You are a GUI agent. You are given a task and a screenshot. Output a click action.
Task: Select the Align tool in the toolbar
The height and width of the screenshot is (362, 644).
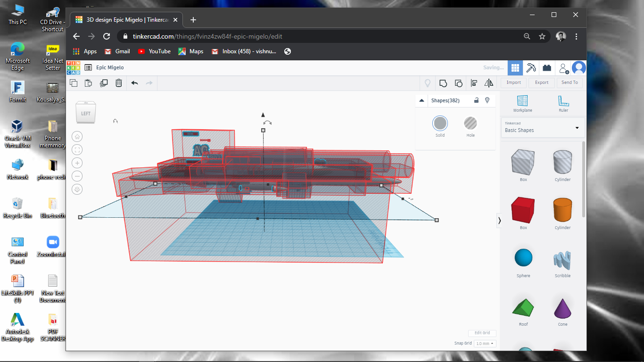click(x=474, y=83)
